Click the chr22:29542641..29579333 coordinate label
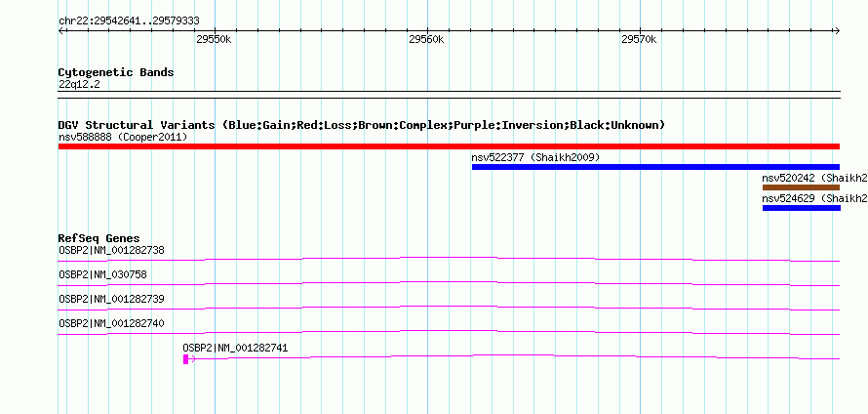This screenshot has height=414, width=868. coord(129,21)
